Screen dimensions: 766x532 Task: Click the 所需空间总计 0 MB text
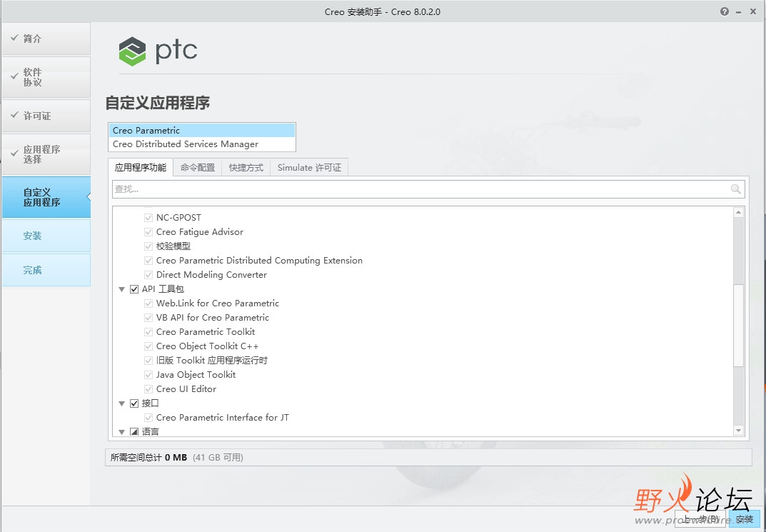(x=148, y=458)
